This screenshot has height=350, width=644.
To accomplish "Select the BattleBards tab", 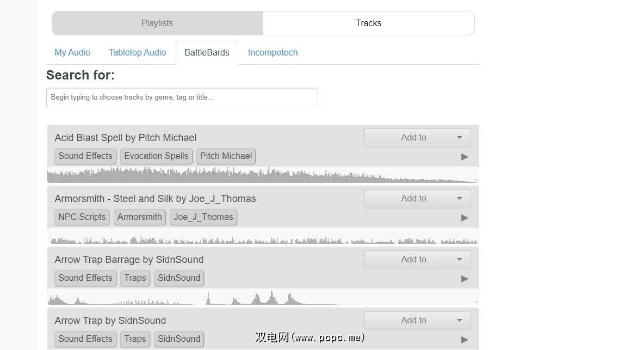I will [207, 53].
